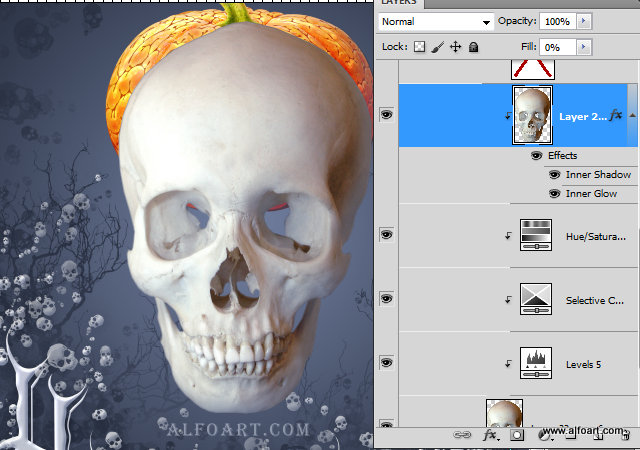The width and height of the screenshot is (640, 450).
Task: Click lock position move icon
Action: coord(455,47)
